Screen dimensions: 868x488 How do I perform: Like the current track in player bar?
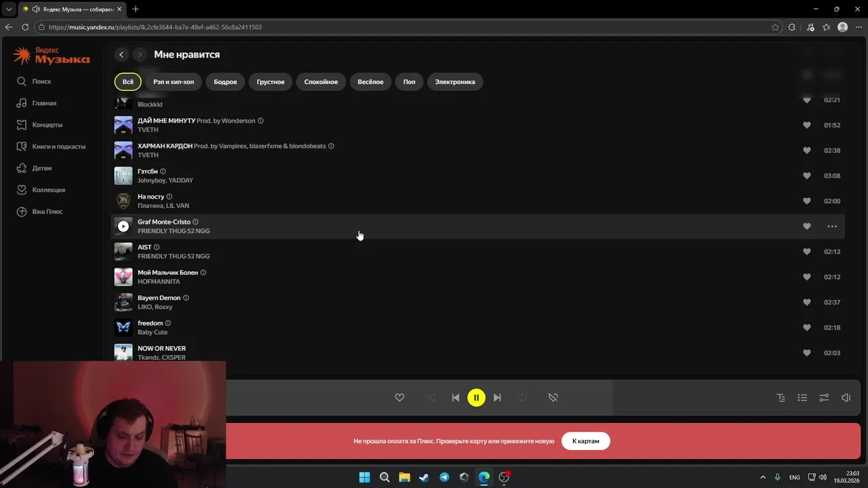point(399,398)
